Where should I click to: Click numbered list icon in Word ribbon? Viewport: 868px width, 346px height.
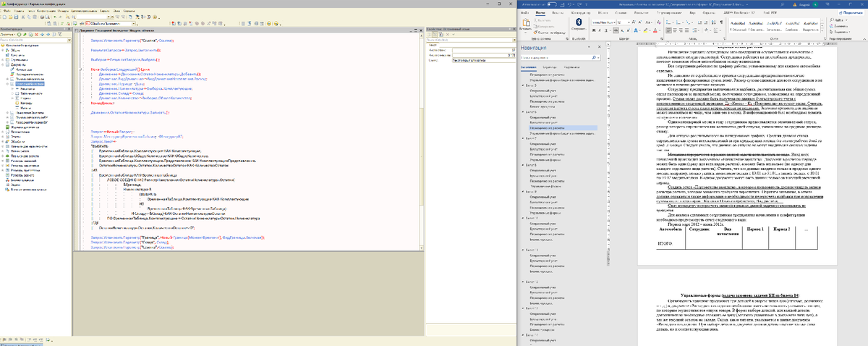pos(678,22)
